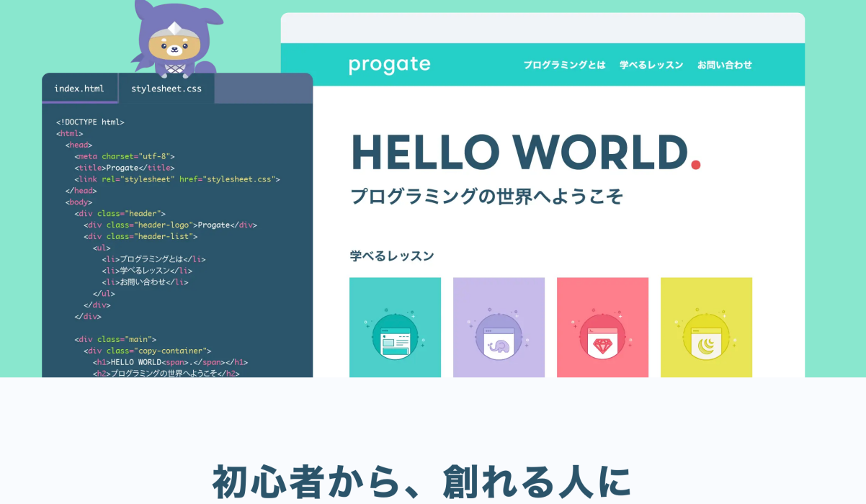Click the div class="main" code line
Image resolution: width=866 pixels, height=504 pixels.
pos(115,339)
